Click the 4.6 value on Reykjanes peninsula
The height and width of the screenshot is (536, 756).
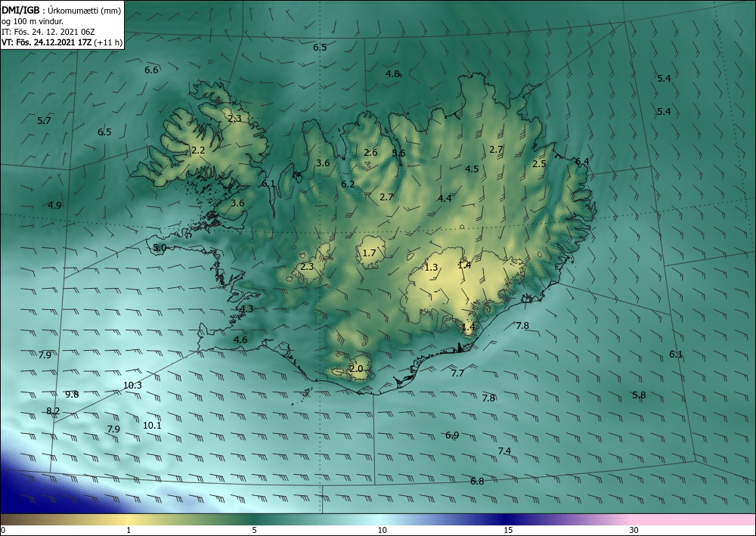click(x=240, y=340)
